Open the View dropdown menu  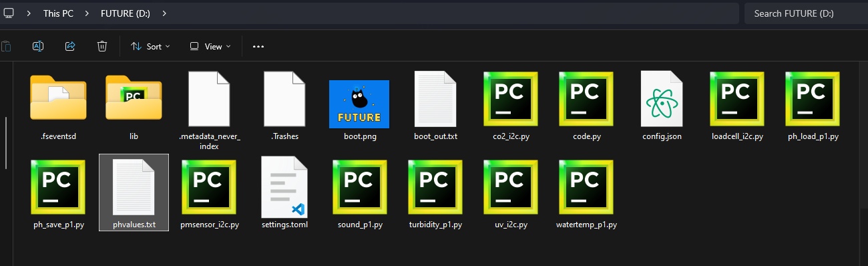[210, 46]
